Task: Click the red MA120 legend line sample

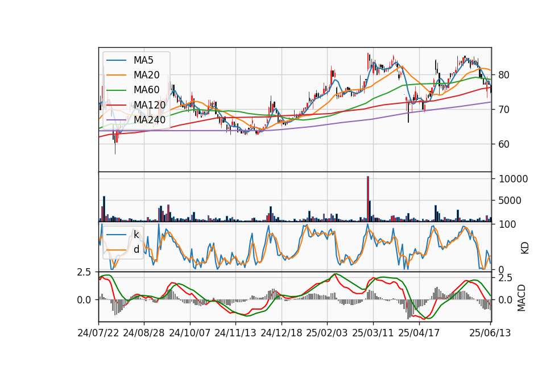Action: coord(117,105)
